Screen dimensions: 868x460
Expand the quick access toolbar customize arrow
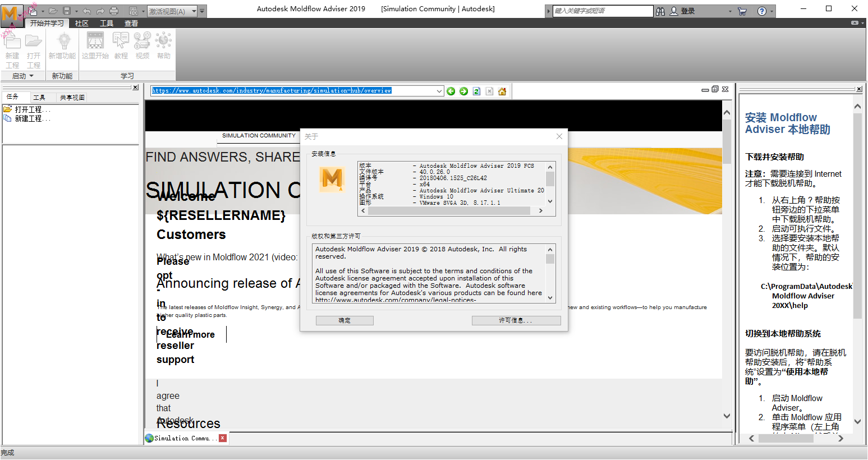tap(203, 11)
